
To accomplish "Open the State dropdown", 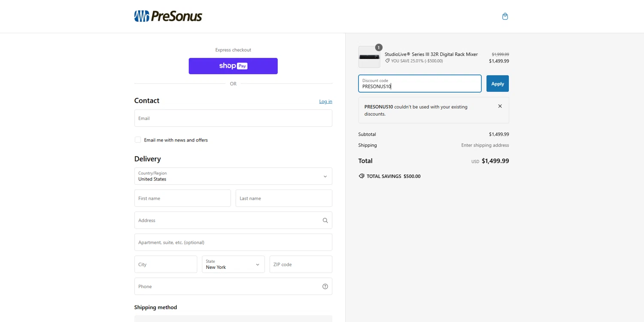I will click(x=233, y=265).
